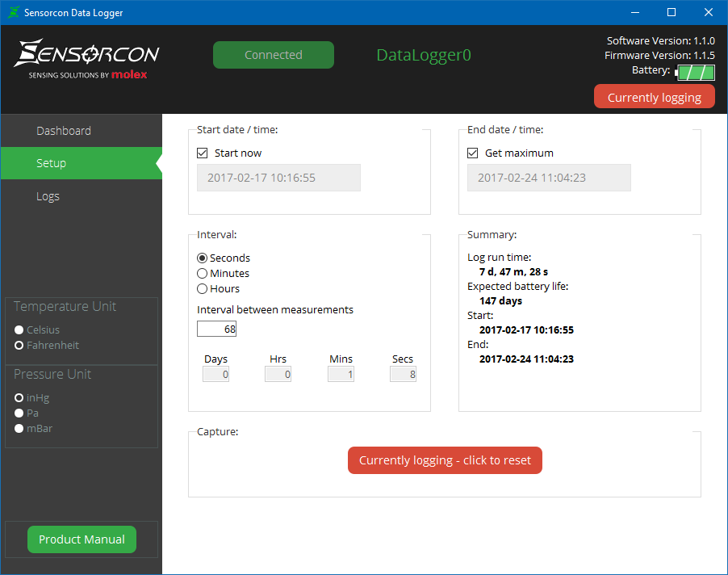
Task: Open the Dashboard page
Action: [82, 131]
